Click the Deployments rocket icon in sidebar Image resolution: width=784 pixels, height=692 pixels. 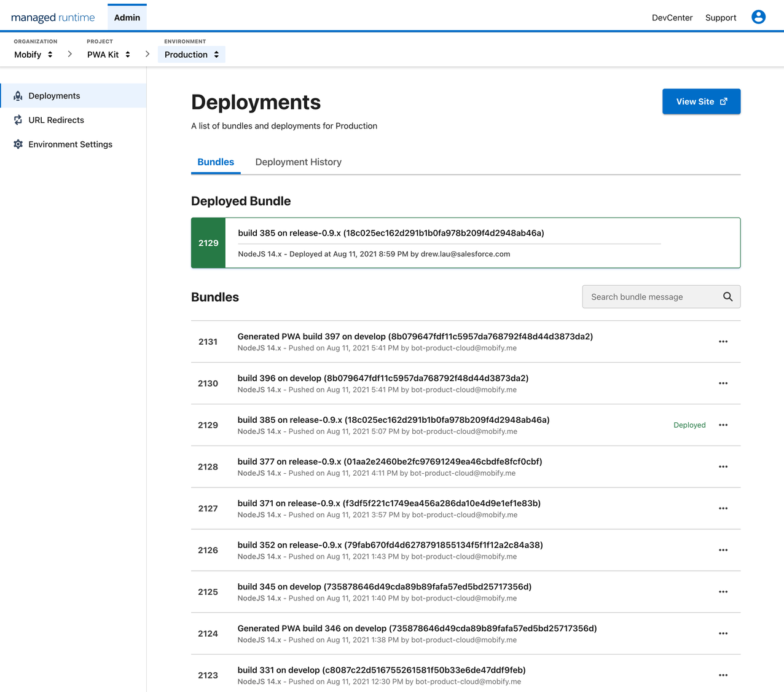click(x=18, y=96)
